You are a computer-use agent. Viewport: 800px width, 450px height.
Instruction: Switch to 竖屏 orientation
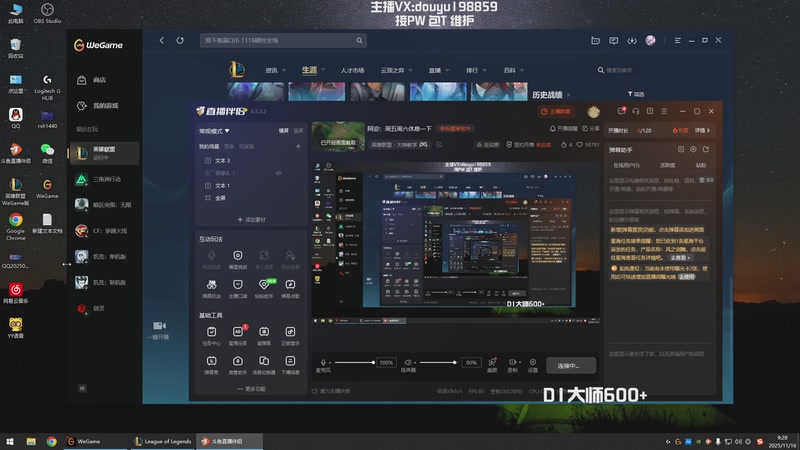click(x=298, y=131)
